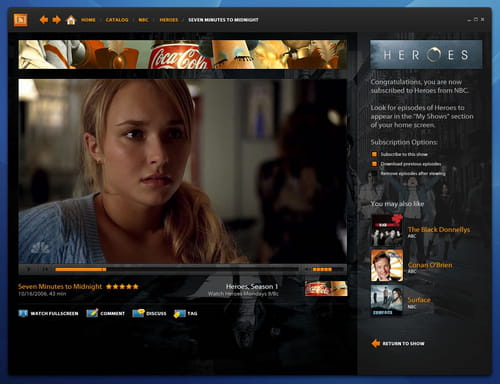Screen dimensions: 500x384
Task: Open the orange app logo icon
Action: tap(21, 20)
